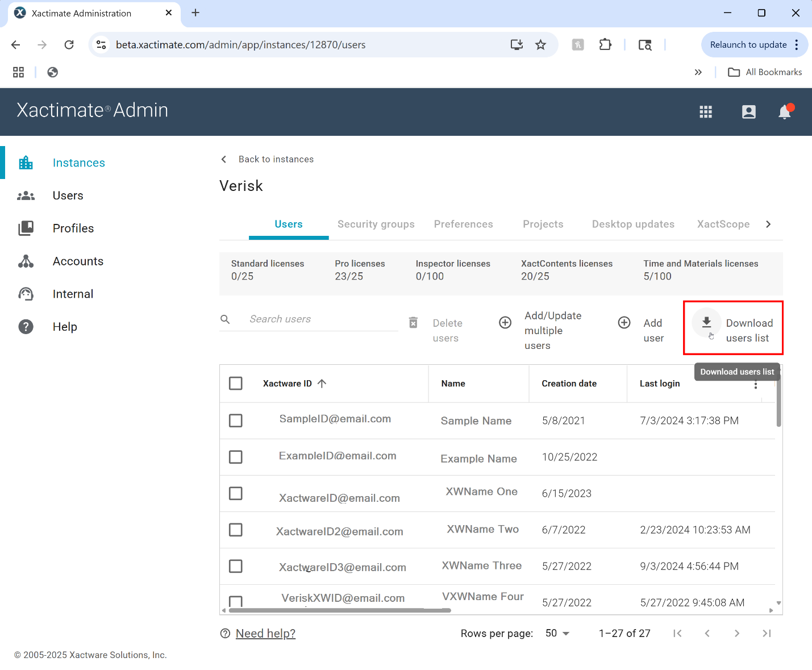Click the Internal headset icon in sidebar
812x670 pixels.
(x=26, y=294)
